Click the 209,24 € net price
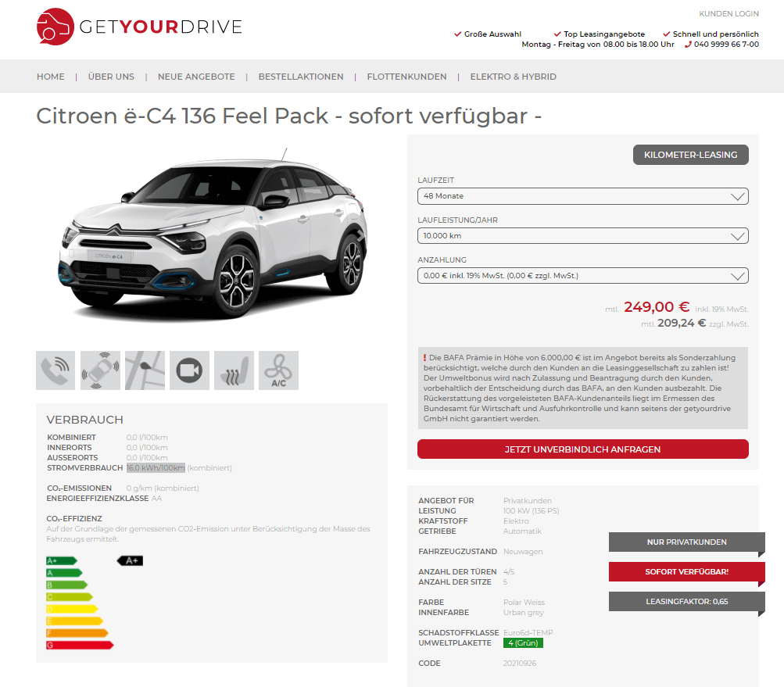The width and height of the screenshot is (784, 687). pos(682,324)
